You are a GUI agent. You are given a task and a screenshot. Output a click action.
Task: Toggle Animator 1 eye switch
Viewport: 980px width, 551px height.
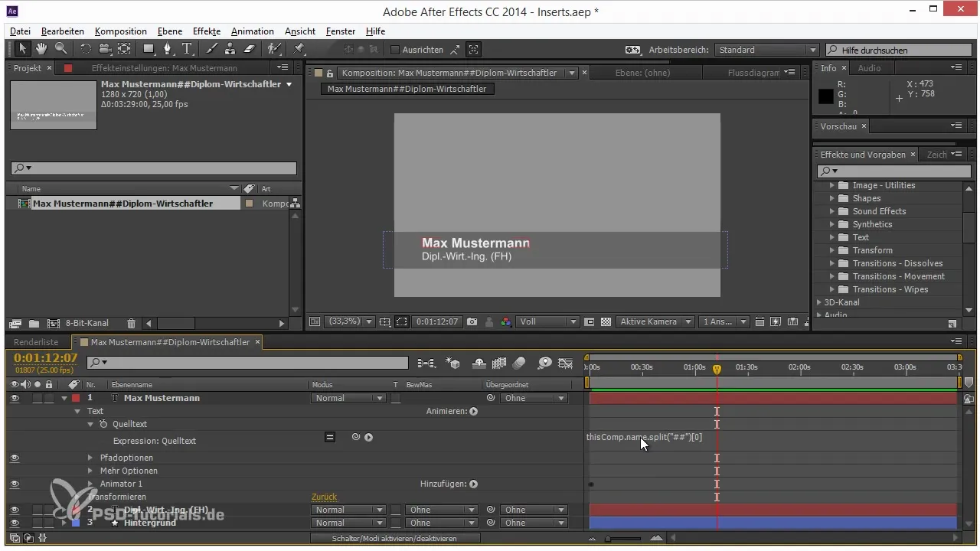pos(15,484)
